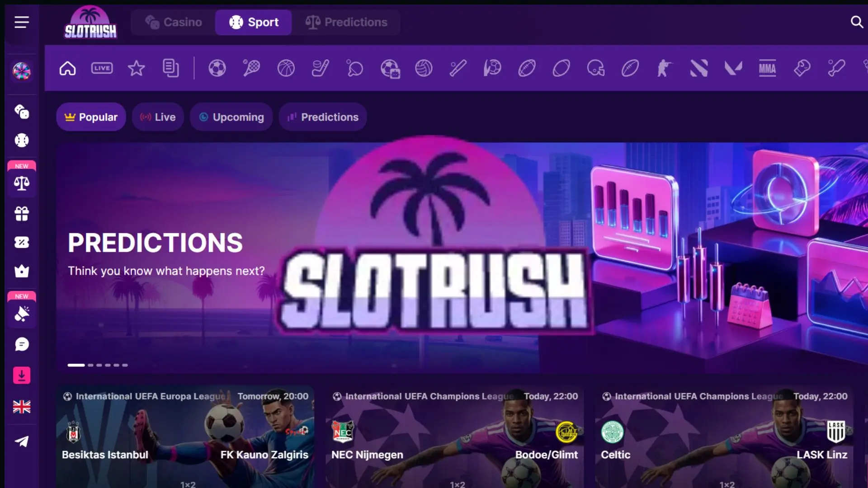Click the pink download app icon
868x488 pixels.
(21, 375)
